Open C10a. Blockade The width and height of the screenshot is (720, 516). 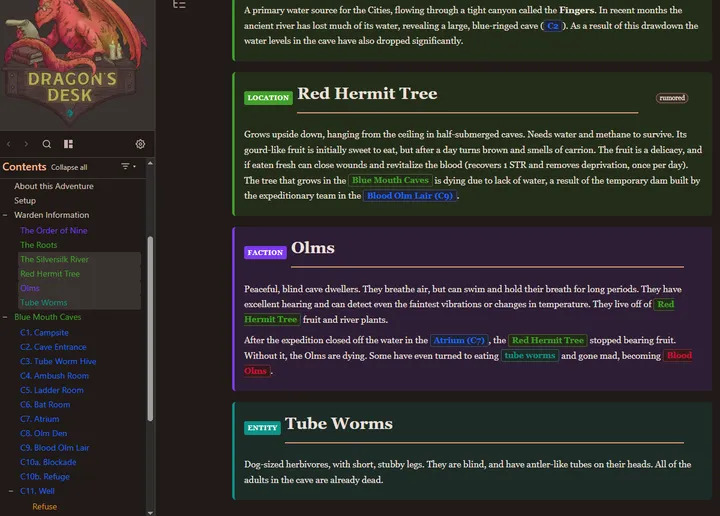[x=48, y=462]
